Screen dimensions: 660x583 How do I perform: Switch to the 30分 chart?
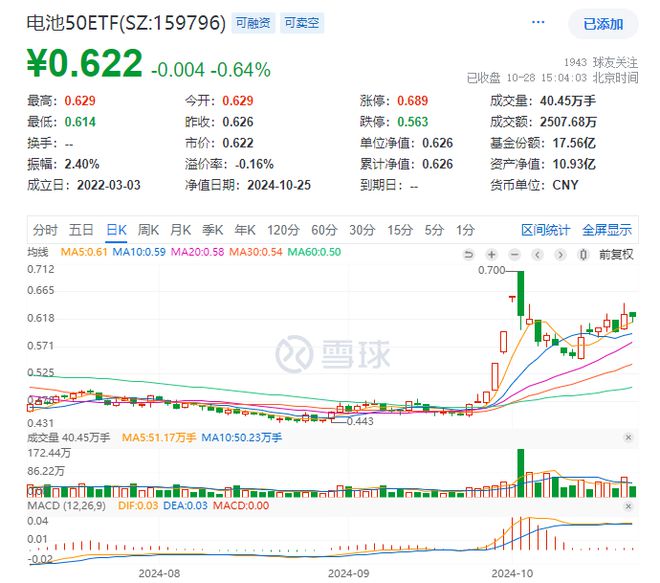[362, 230]
